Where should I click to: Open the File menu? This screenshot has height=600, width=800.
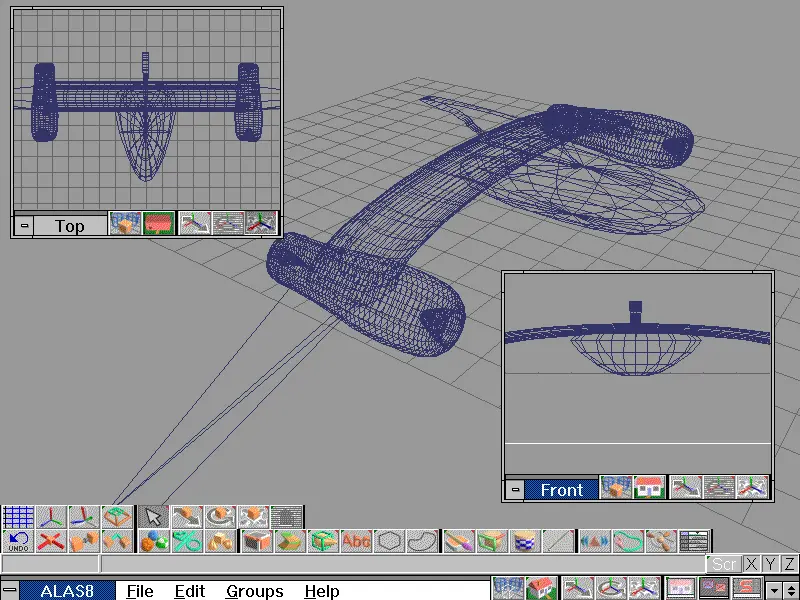pyautogui.click(x=140, y=591)
